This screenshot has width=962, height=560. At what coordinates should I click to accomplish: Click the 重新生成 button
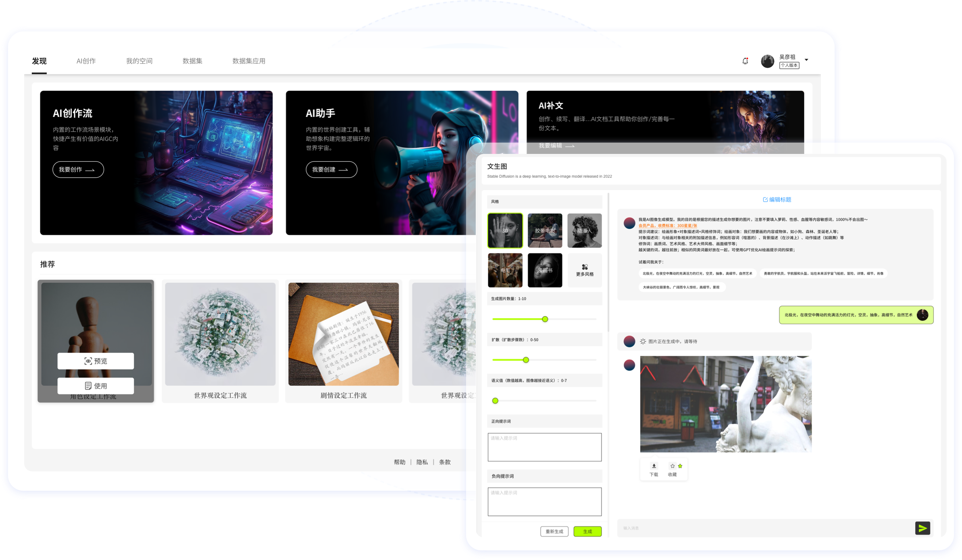(554, 532)
